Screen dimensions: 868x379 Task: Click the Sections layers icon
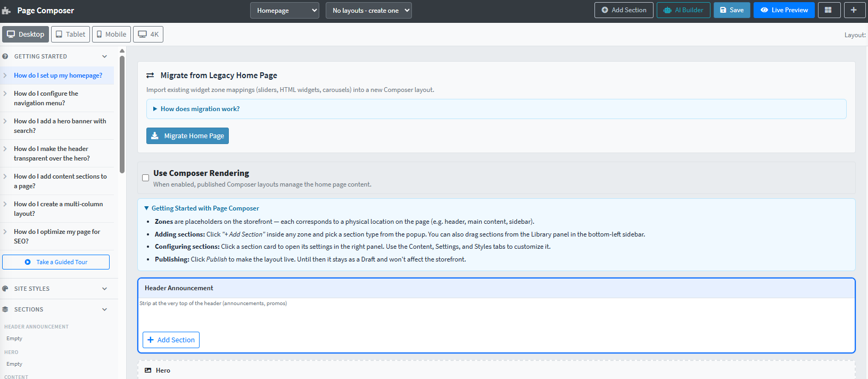point(5,309)
